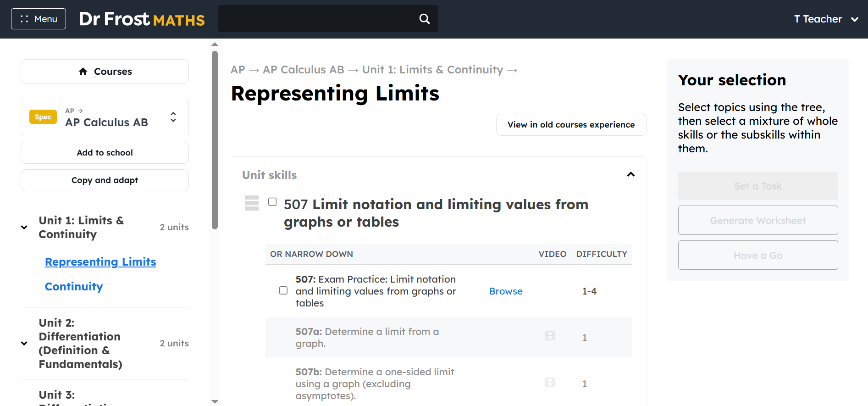
Task: Click the VIDEO column header
Action: 552,254
